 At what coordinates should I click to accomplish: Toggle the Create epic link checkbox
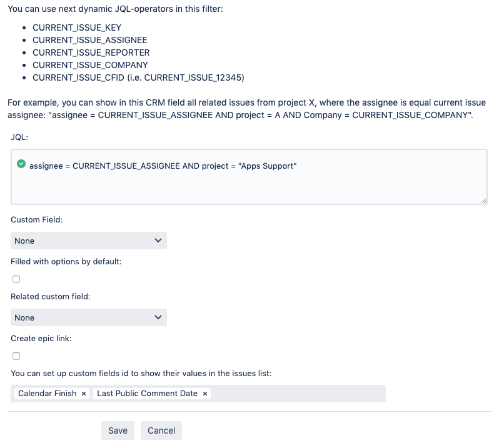[x=16, y=356]
